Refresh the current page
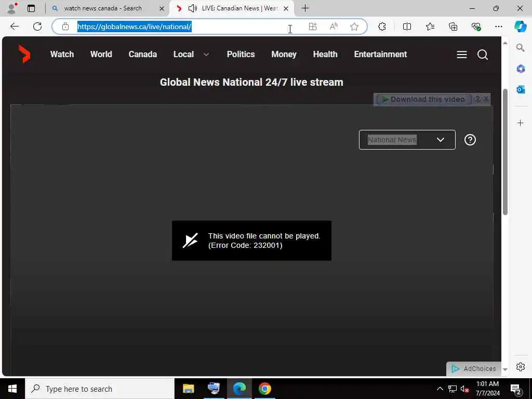Screen dimensions: 532x399 point(37,26)
